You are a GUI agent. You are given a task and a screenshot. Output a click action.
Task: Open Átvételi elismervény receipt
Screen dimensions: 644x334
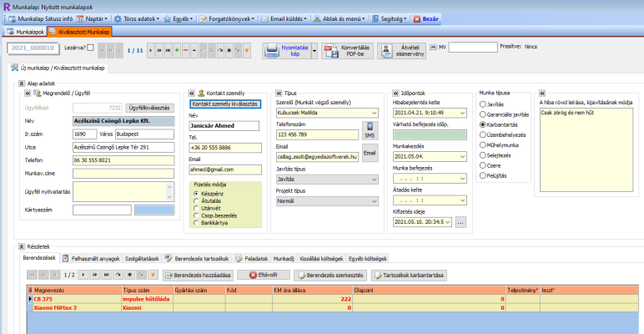coord(402,51)
